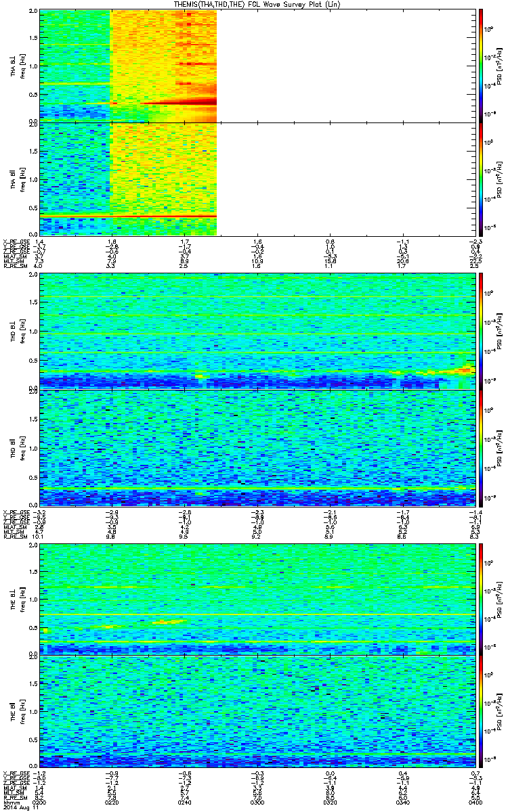
Task: Click the PSD color bar beside THE BL
Action: [482, 598]
